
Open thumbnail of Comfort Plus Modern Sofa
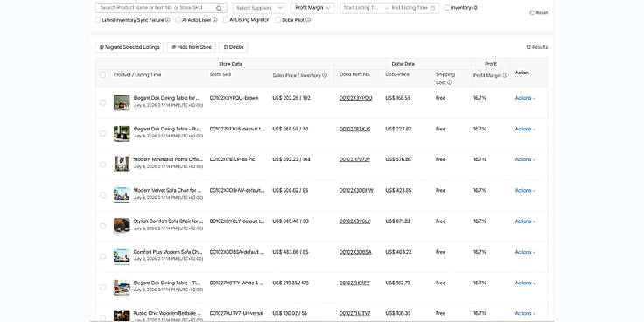[x=122, y=256]
